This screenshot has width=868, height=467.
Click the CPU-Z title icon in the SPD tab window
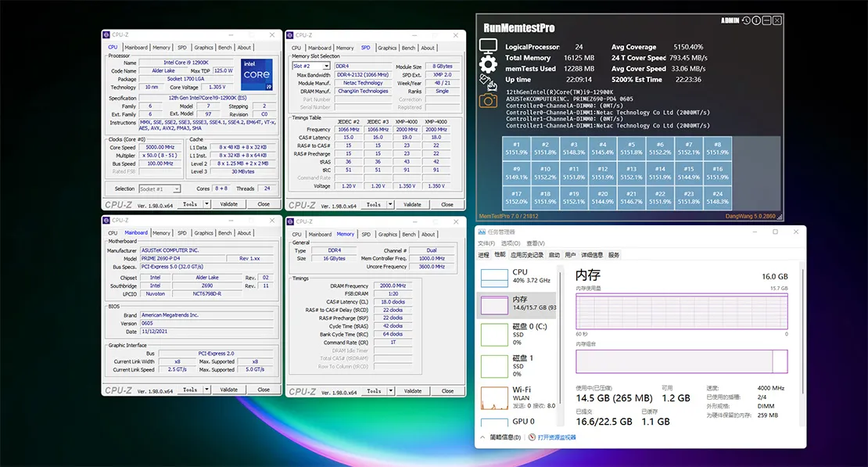[x=289, y=35]
